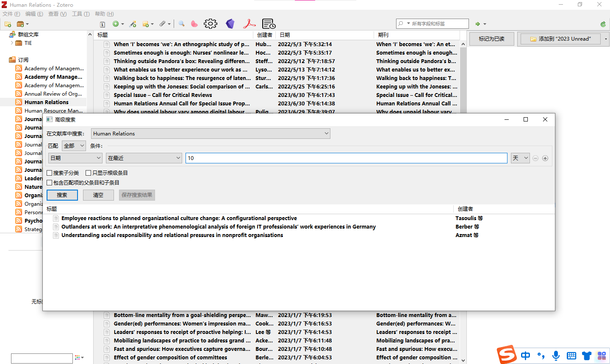Open the 文件 menu
This screenshot has width=610, height=364.
(x=11, y=14)
